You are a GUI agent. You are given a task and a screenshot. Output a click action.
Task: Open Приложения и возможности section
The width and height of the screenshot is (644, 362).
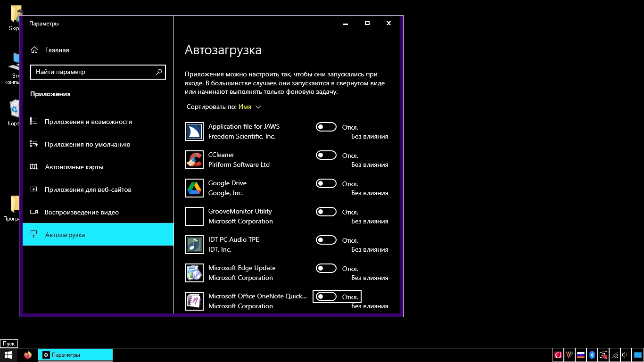[98, 122]
